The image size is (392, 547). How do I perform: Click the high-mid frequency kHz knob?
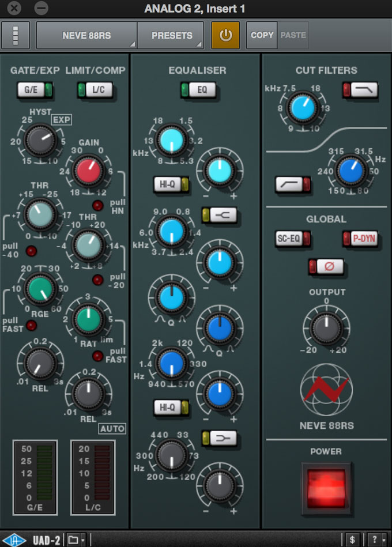coord(171,231)
